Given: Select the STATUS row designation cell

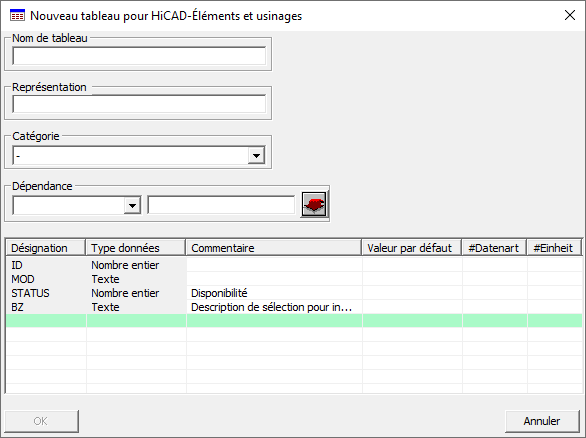Looking at the screenshot, I should [46, 293].
